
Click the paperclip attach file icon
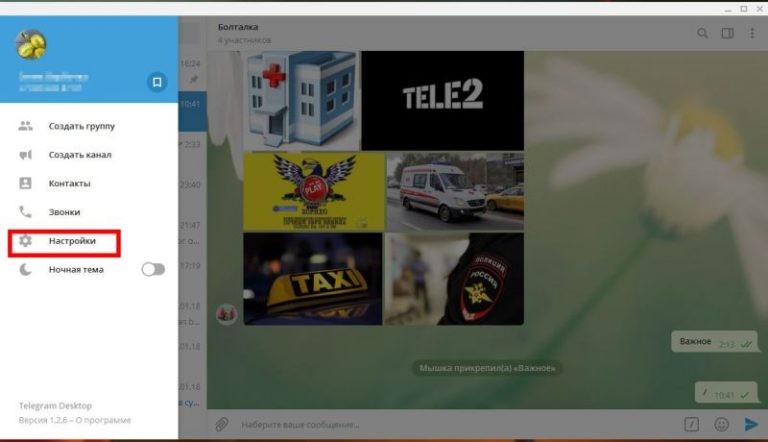pyautogui.click(x=221, y=424)
